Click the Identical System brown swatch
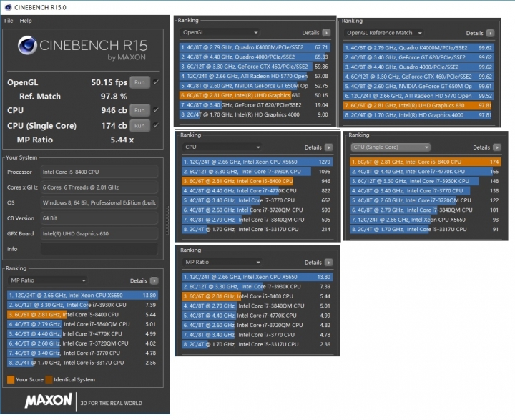The image size is (515, 420). pyautogui.click(x=49, y=380)
